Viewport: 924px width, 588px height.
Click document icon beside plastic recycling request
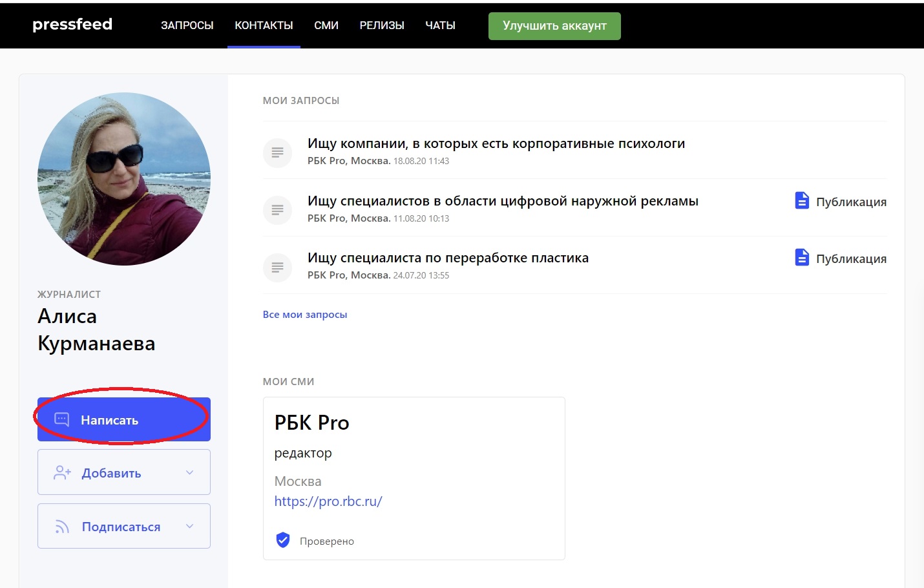pos(277,267)
